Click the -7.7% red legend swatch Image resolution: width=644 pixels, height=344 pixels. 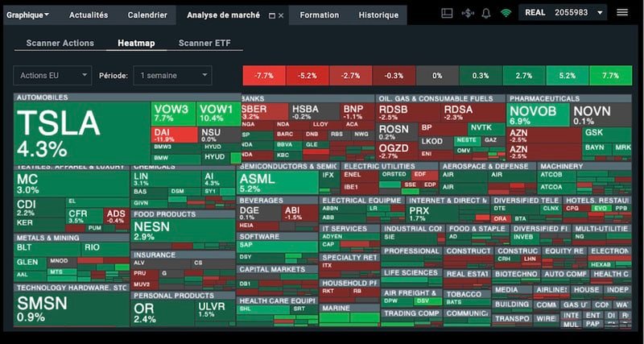coord(264,76)
